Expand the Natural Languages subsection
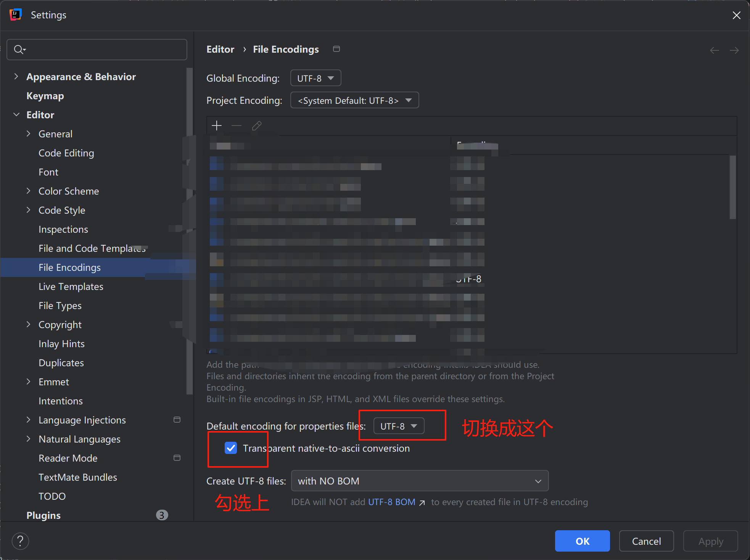Viewport: 750px width, 560px height. (28, 439)
